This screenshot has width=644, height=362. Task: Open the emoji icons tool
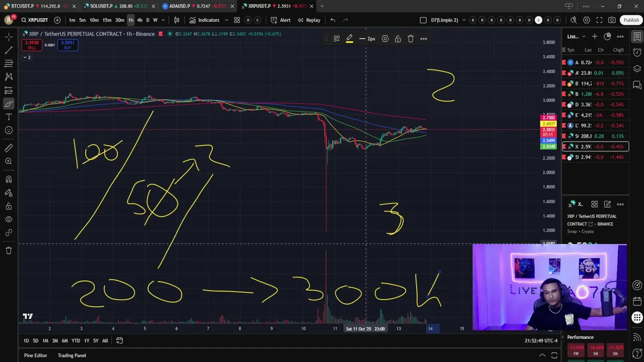9,130
